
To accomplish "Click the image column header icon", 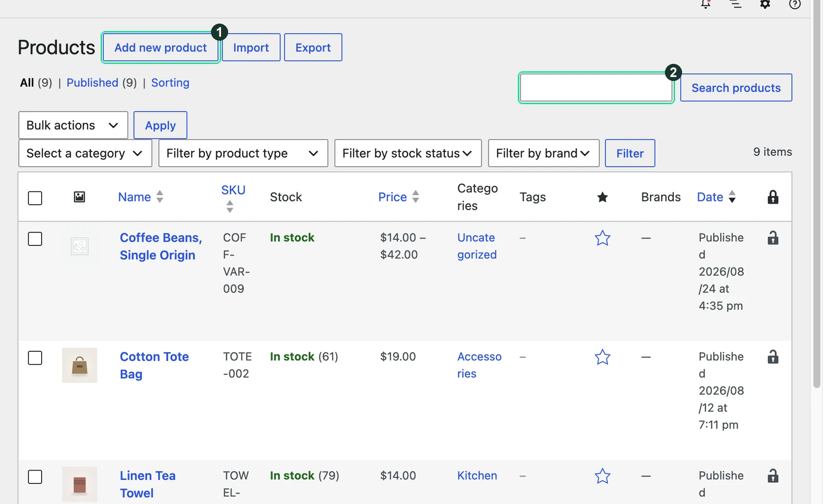I will click(79, 197).
